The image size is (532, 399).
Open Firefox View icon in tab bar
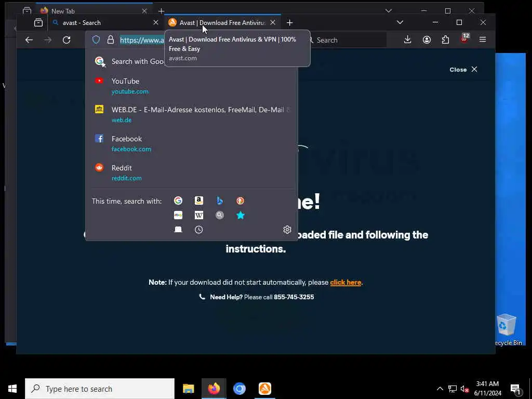click(x=38, y=23)
